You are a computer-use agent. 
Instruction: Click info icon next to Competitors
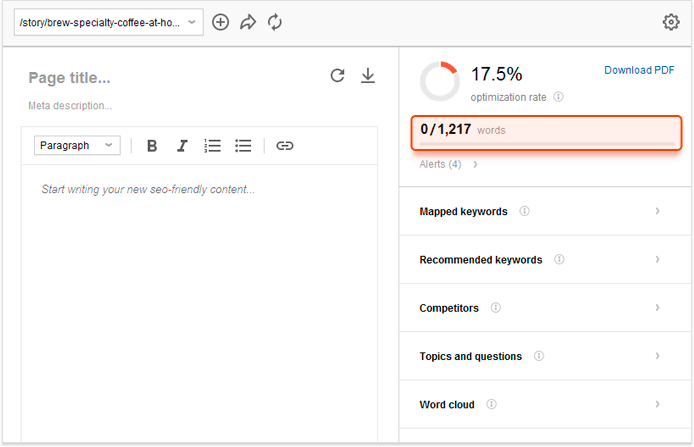(x=496, y=308)
